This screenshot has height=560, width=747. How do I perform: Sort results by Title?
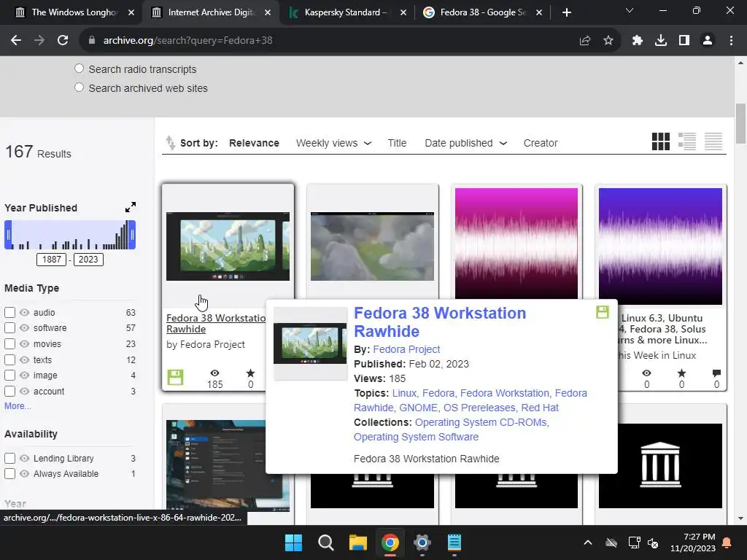pyautogui.click(x=397, y=143)
